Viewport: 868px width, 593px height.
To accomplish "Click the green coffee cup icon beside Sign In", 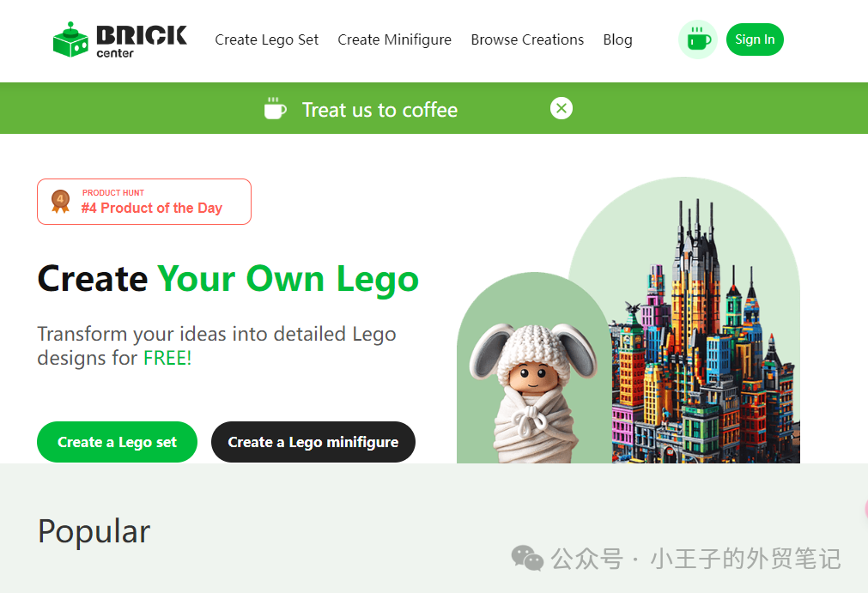I will click(x=698, y=39).
